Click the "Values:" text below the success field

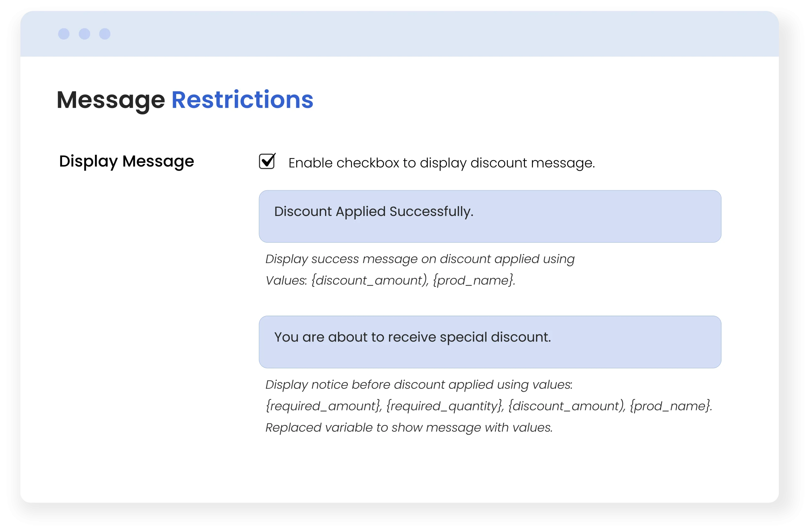[286, 281]
